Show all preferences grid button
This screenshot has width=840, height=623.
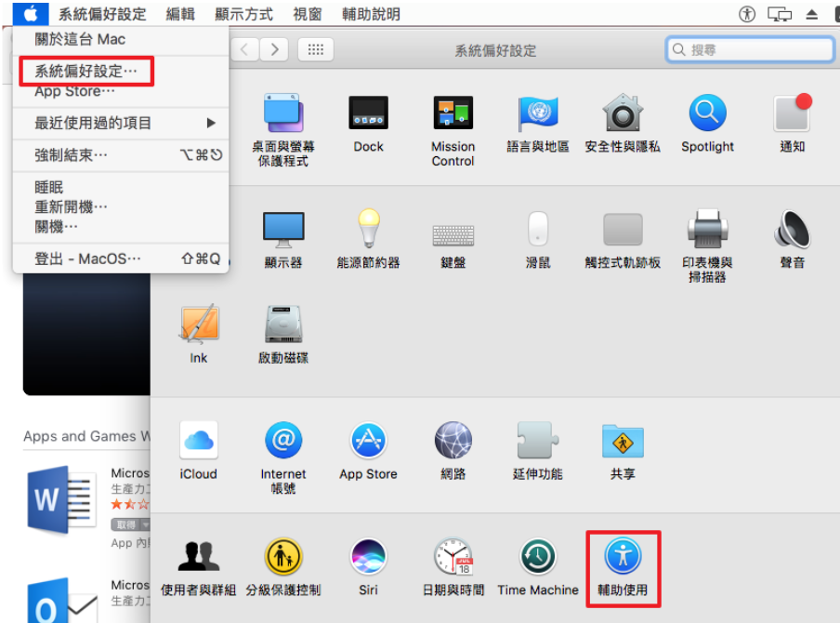(316, 50)
